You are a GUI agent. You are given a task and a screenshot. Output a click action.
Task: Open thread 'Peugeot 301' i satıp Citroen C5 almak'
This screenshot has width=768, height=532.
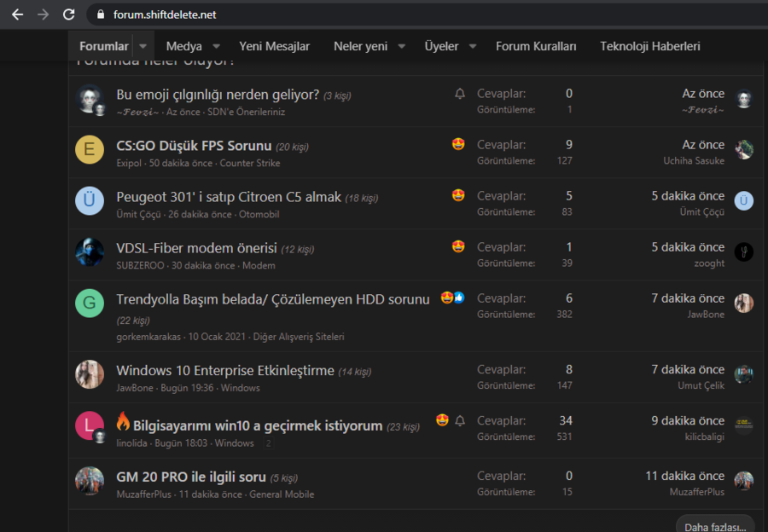[228, 197]
